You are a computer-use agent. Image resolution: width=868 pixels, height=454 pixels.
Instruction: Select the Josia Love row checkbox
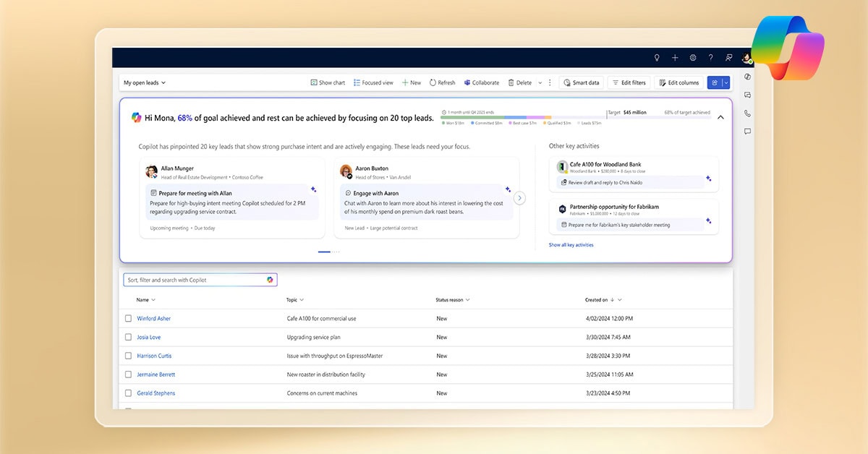[x=128, y=337]
